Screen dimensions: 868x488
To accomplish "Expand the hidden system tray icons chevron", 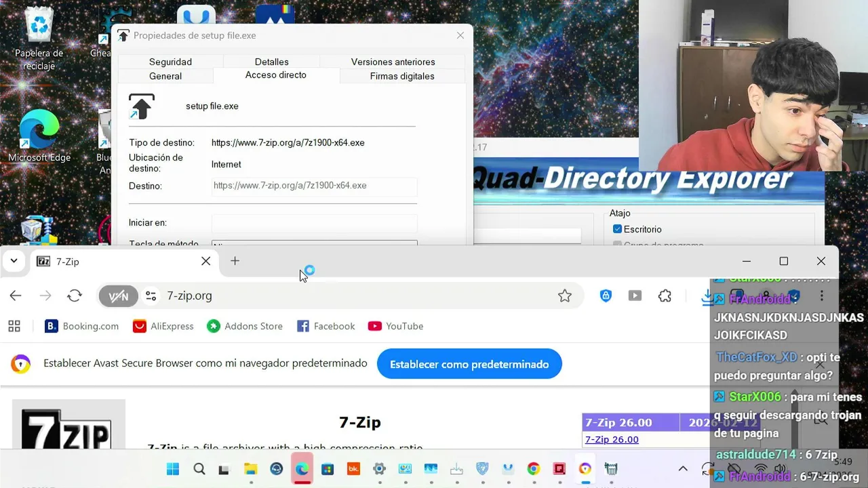I will (x=683, y=469).
